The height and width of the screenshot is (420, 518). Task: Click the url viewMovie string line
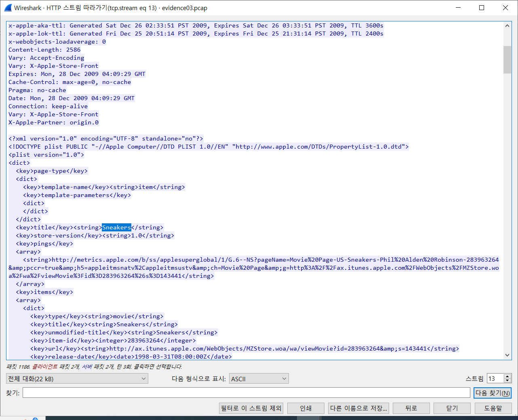pyautogui.click(x=244, y=349)
